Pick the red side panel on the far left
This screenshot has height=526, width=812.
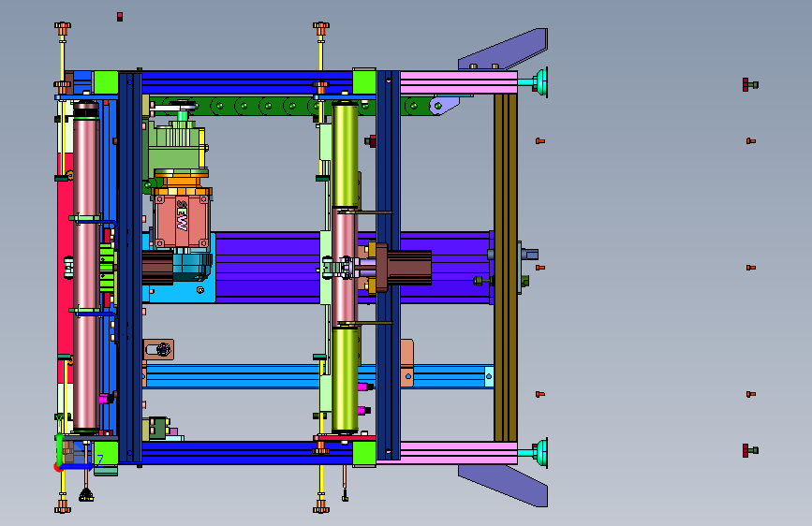click(65, 267)
